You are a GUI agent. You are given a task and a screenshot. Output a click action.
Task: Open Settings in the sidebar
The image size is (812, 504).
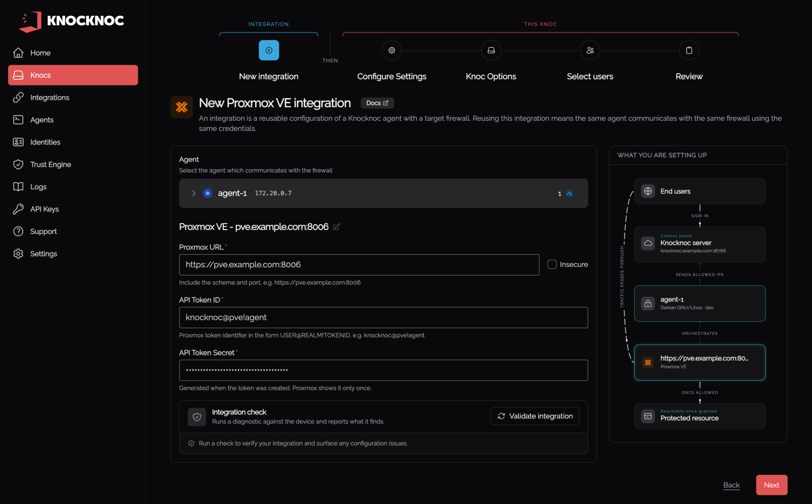(x=73, y=254)
